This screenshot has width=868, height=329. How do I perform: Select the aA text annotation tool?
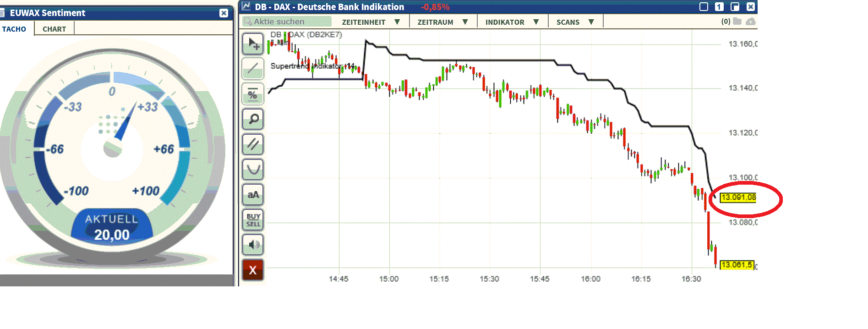253,195
